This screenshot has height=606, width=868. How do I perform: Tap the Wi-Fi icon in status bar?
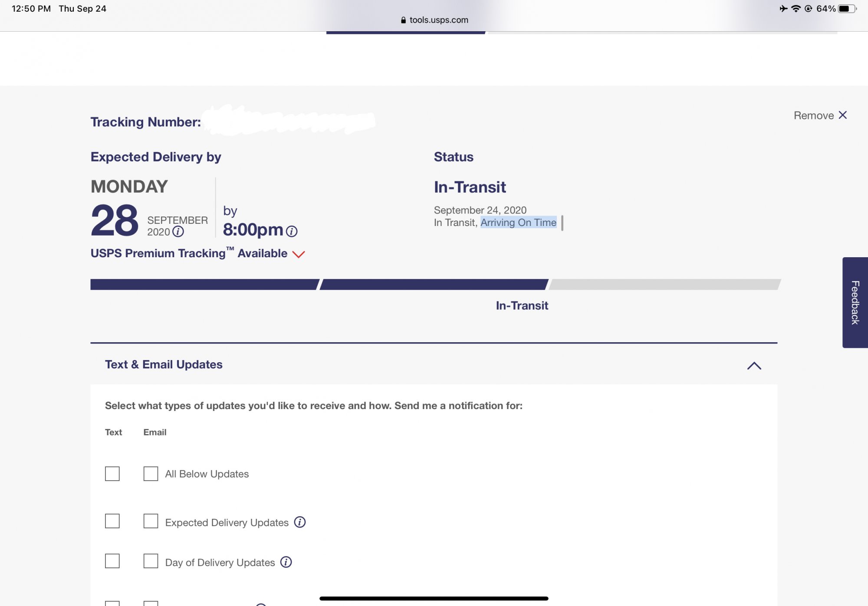(796, 9)
